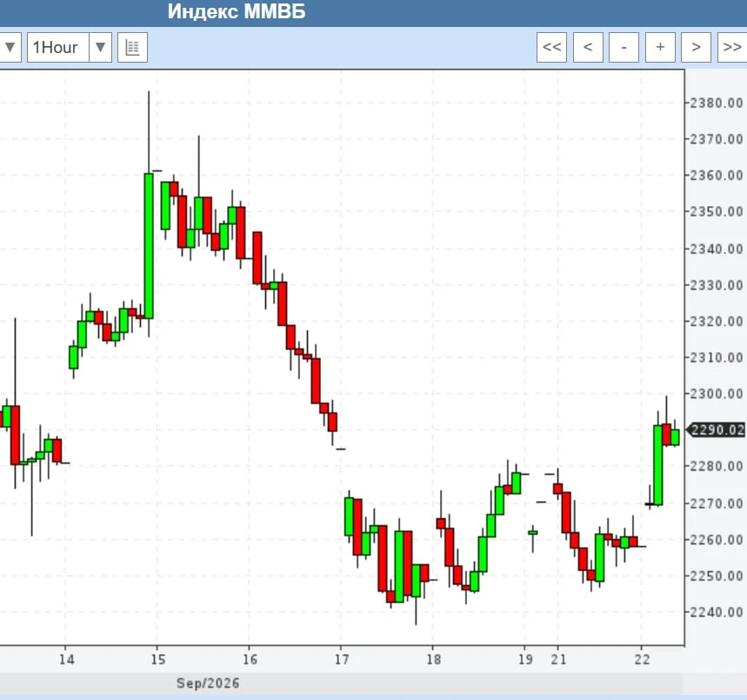This screenshot has width=747, height=700.
Task: Click the Sep/2026 month label
Action: click(x=208, y=683)
